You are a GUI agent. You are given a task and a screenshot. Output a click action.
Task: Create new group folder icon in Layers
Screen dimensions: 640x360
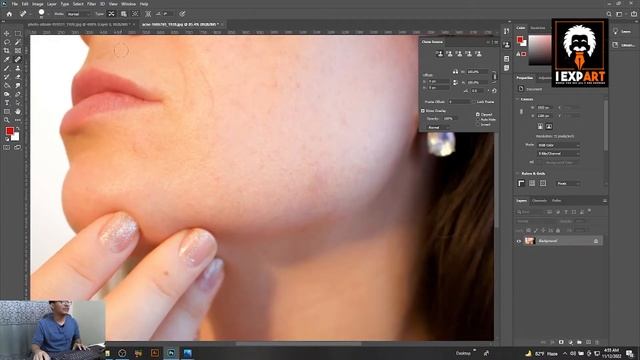pos(579,342)
